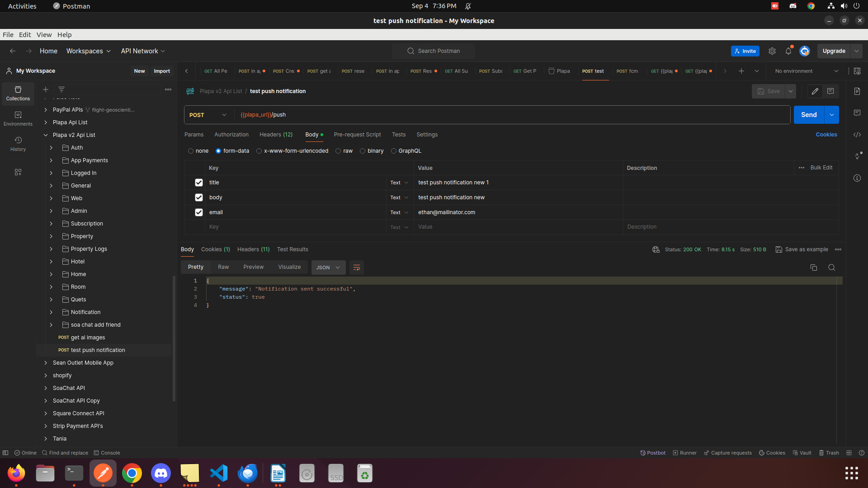
Task: Click Bulk Edit
Action: click(x=821, y=168)
